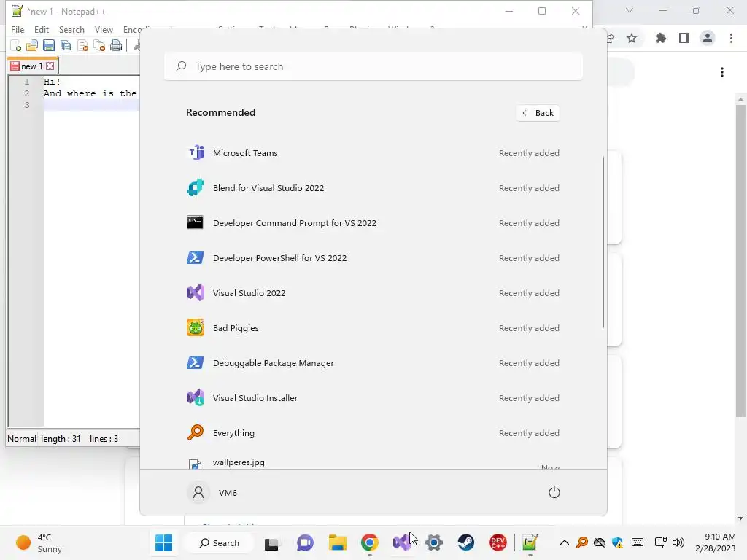
Task: Open the power options button
Action: tap(554, 492)
